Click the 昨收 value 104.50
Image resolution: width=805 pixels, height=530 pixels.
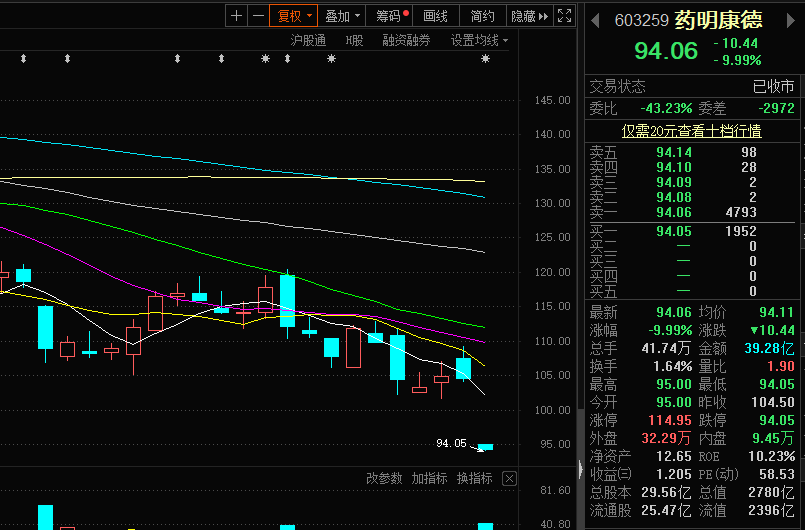pos(773,402)
